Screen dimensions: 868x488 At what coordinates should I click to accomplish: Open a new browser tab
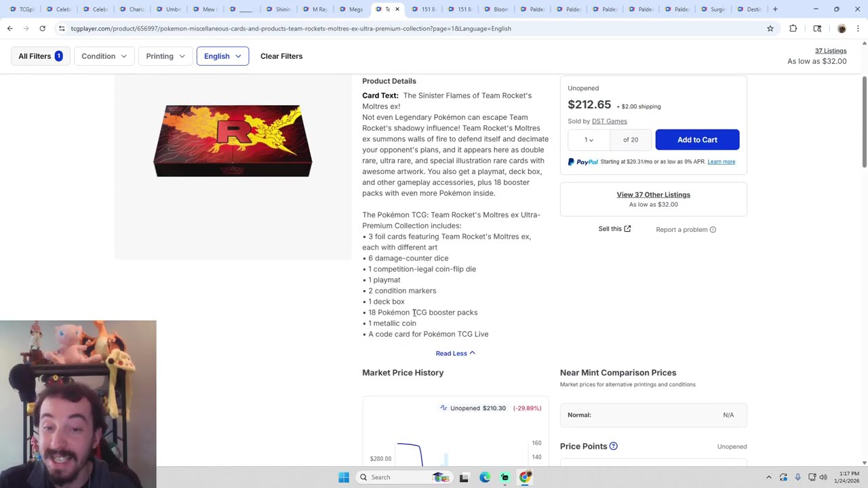click(775, 9)
